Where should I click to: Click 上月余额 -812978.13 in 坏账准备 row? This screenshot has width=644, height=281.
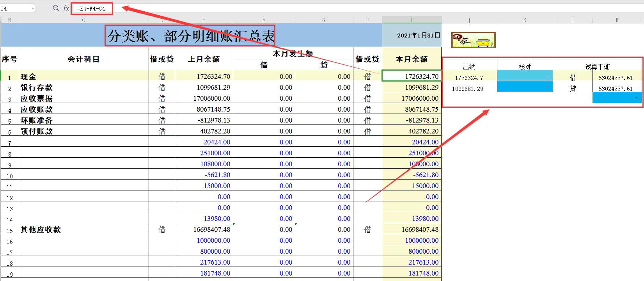coord(204,120)
